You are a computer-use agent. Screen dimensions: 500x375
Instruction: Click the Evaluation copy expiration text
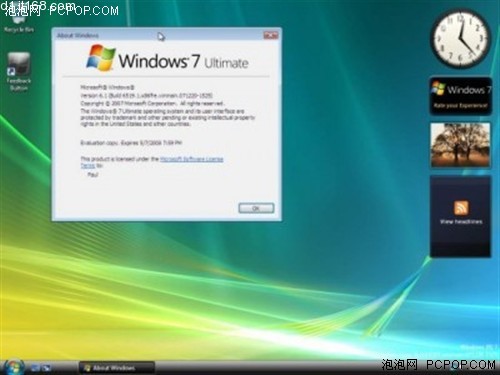(x=131, y=143)
